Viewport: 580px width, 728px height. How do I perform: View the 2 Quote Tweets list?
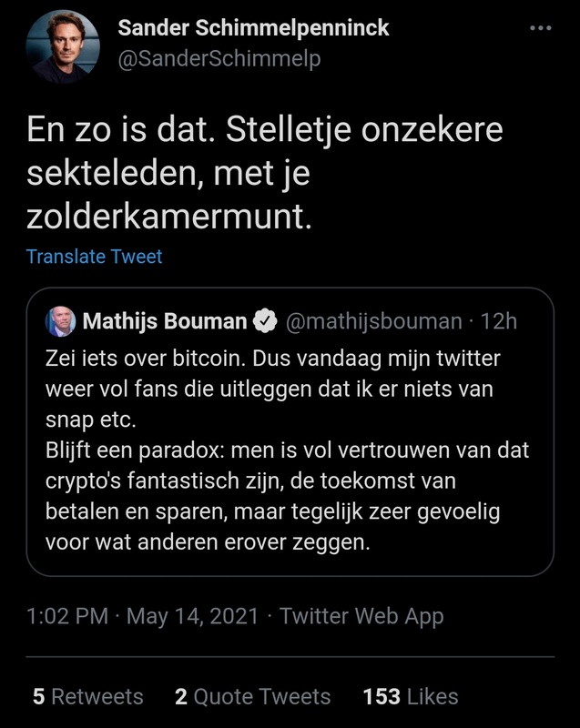click(252, 697)
